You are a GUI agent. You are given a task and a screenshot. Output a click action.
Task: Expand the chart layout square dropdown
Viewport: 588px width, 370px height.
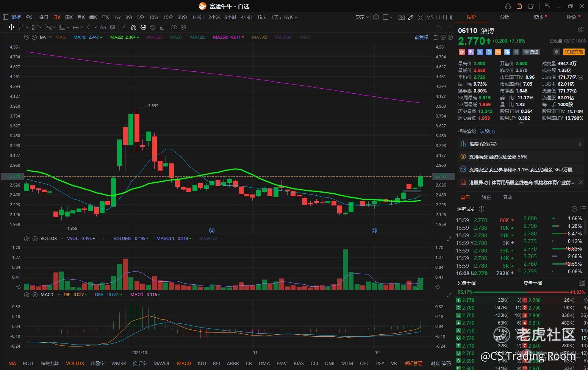(x=388, y=17)
